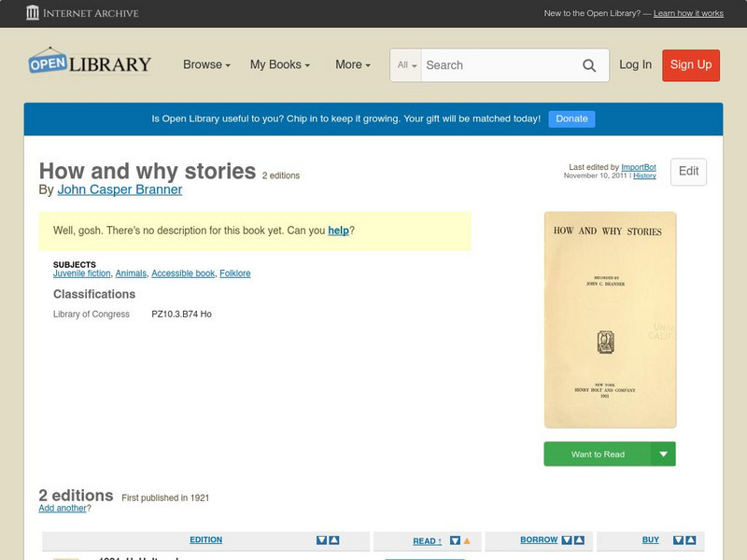Click the search magnifying glass icon
The width and height of the screenshot is (747, 560).
tap(589, 65)
